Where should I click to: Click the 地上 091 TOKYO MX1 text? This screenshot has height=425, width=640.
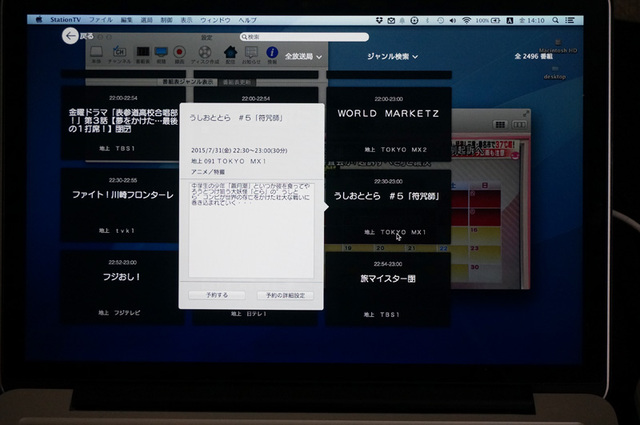pyautogui.click(x=229, y=161)
